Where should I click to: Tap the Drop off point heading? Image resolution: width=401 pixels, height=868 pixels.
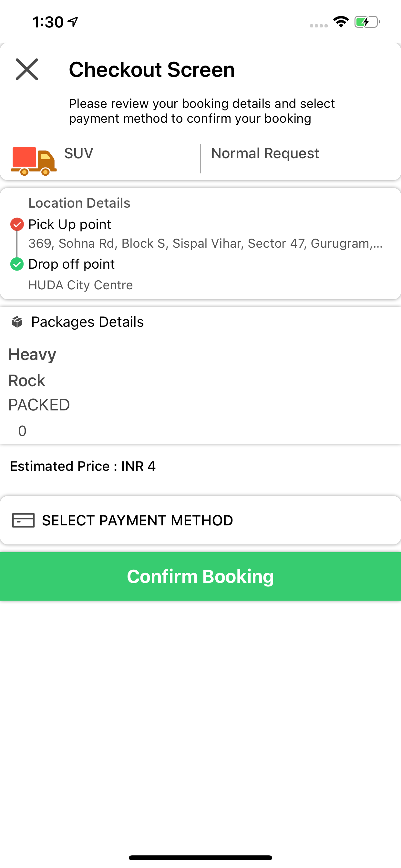[71, 264]
